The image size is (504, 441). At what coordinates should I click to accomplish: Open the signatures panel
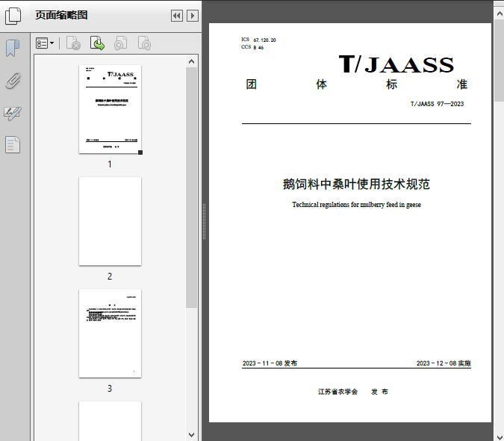point(13,113)
